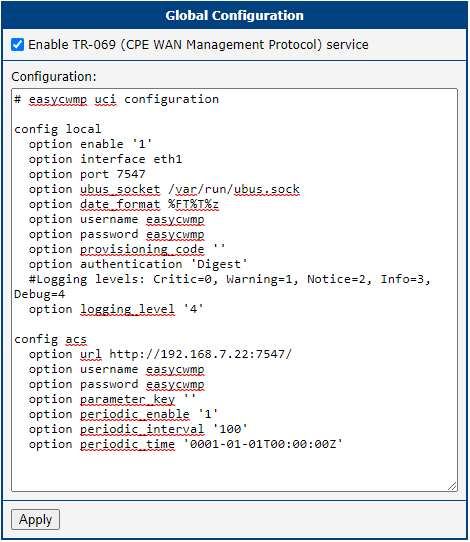This screenshot has width=470, height=542.
Task: Click the 'option periodic_time' line
Action: tap(186, 444)
